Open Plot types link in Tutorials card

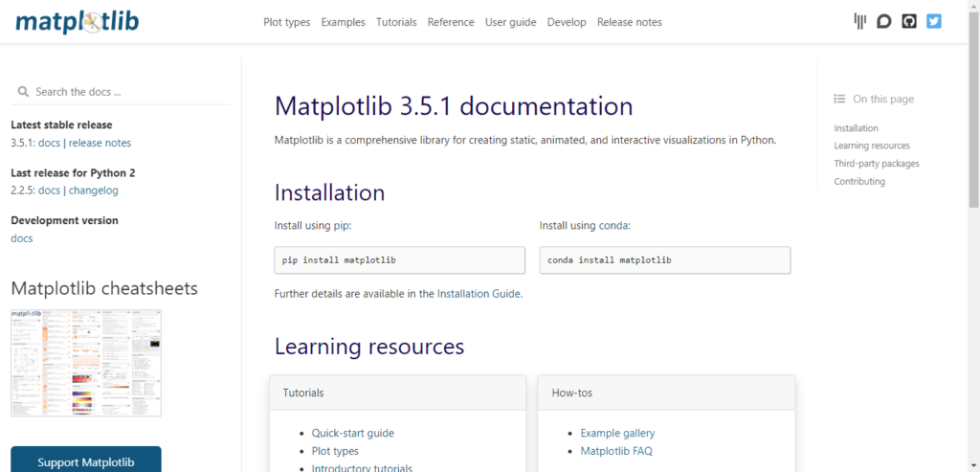pos(335,451)
